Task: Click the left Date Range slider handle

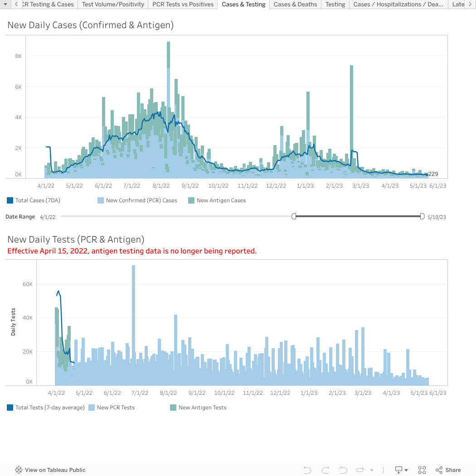Action: [294, 216]
